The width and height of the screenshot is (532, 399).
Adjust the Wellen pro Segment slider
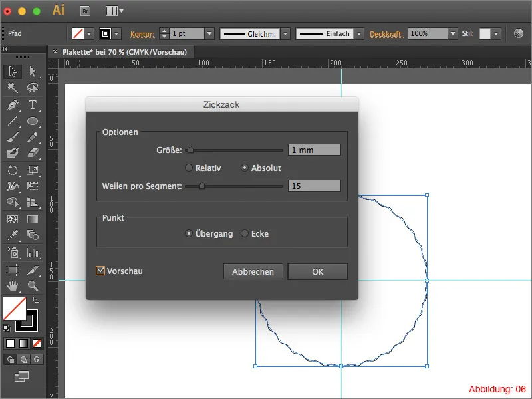click(x=202, y=186)
